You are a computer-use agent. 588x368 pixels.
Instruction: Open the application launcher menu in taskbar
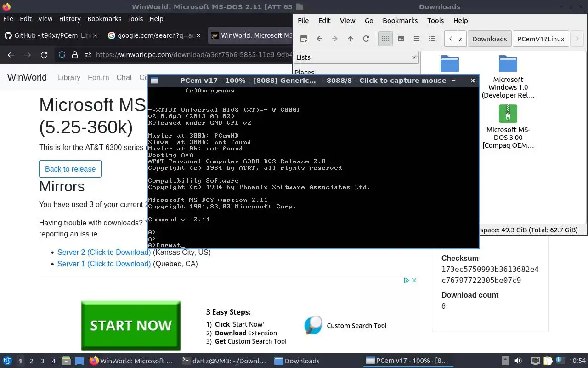pos(7,361)
